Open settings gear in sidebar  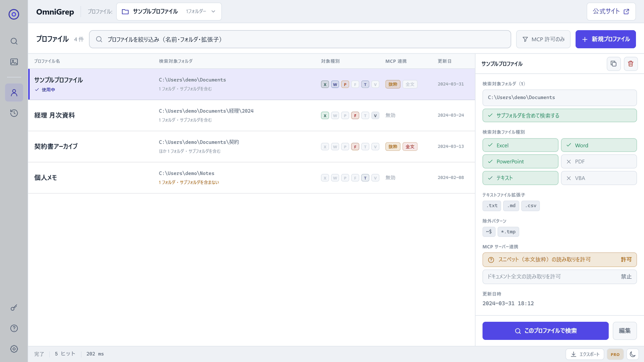pyautogui.click(x=14, y=349)
